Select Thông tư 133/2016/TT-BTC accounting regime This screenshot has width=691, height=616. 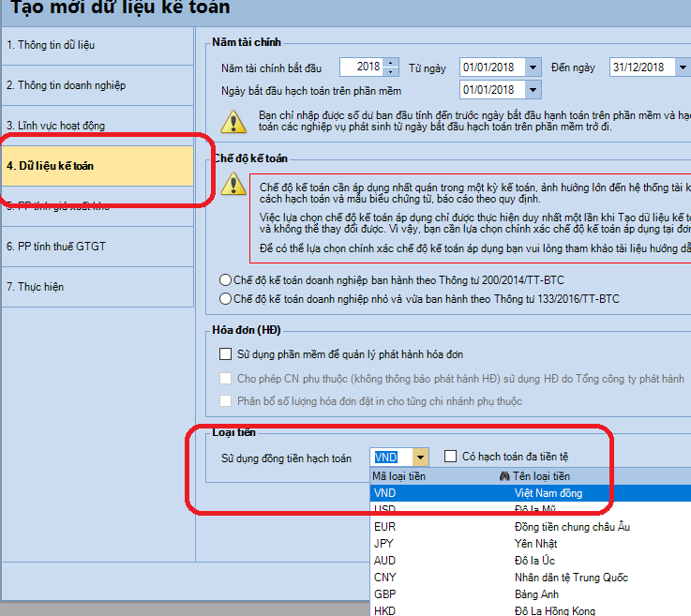point(419,299)
